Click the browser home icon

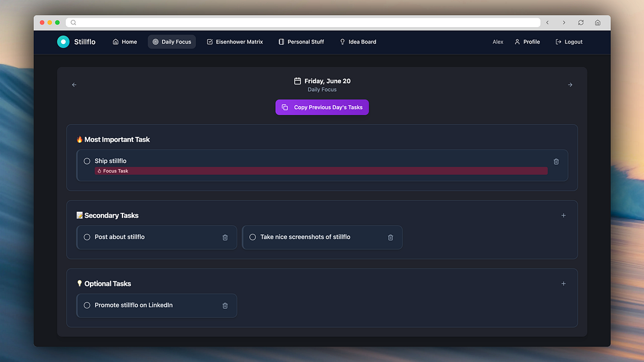[598, 22]
